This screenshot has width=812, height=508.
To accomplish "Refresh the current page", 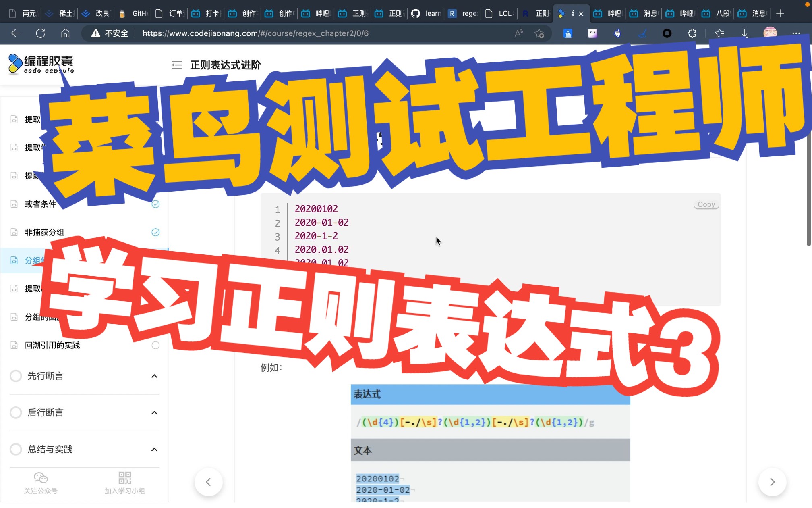I will [x=40, y=33].
